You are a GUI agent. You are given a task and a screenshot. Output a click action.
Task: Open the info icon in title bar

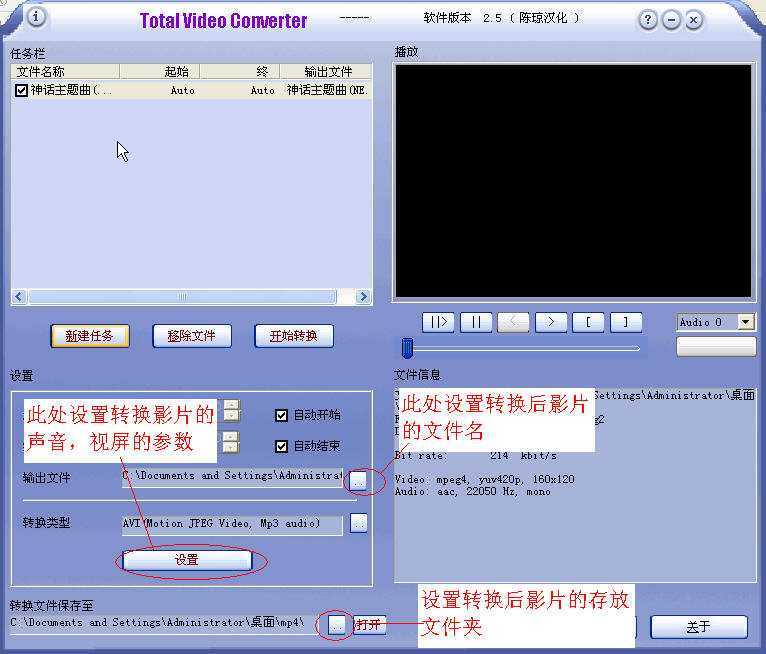[36, 17]
